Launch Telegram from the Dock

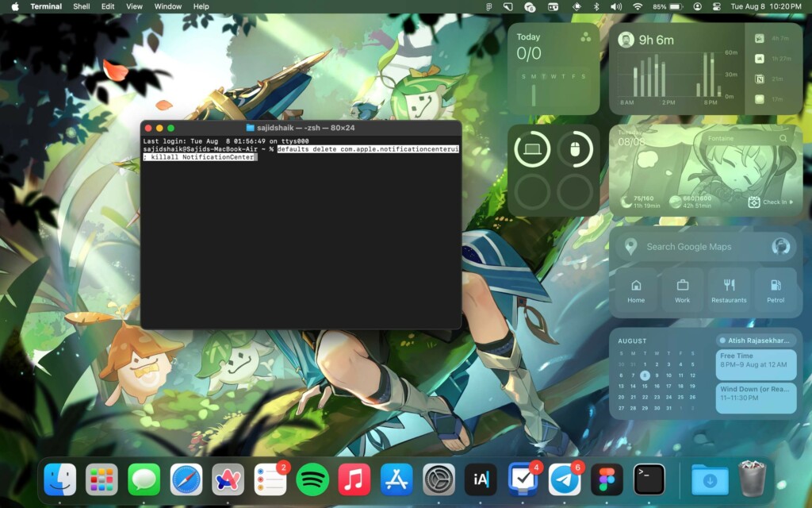[x=565, y=479]
